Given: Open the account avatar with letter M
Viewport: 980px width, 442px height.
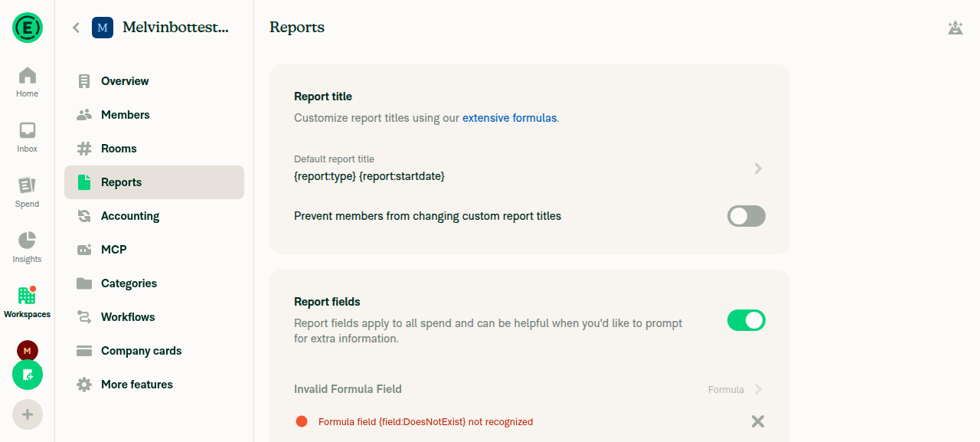Looking at the screenshot, I should coord(28,351).
